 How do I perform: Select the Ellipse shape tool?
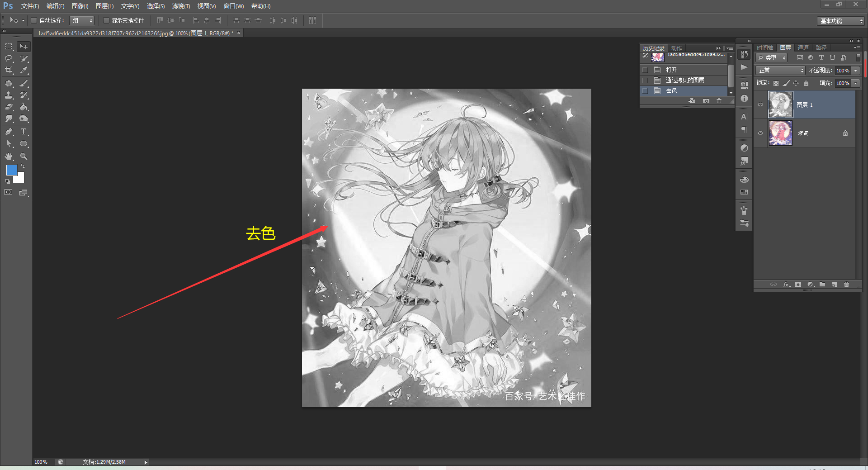tap(24, 144)
